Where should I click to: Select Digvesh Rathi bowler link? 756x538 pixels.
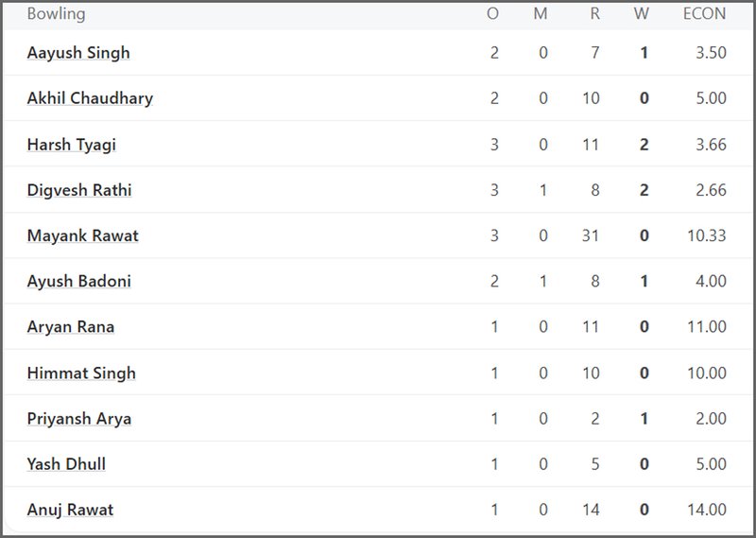(x=79, y=190)
